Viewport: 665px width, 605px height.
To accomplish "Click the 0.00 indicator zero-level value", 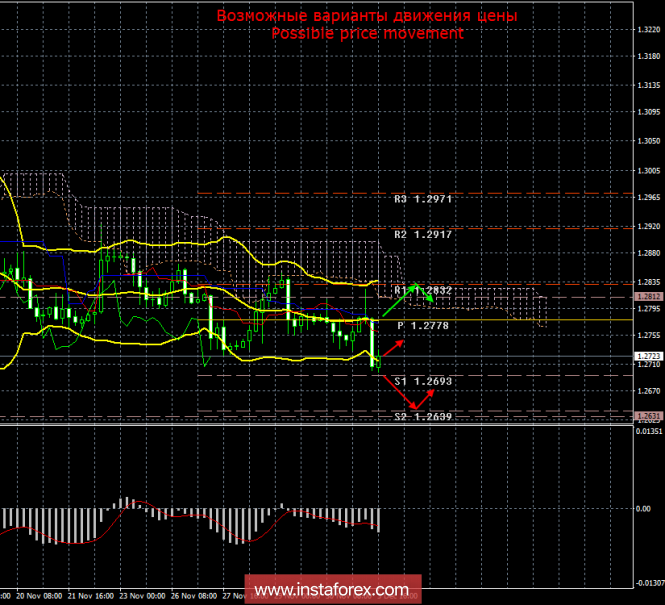I will (x=644, y=509).
